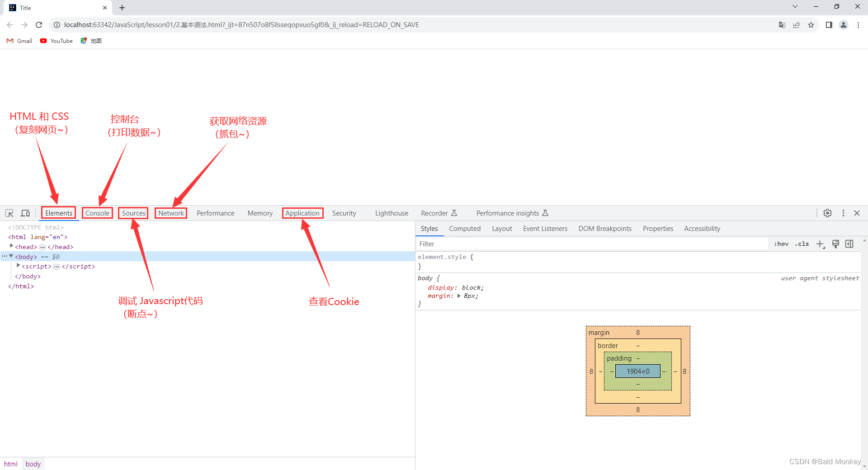Click the address bar URL
Screen dimensions: 868x470
pos(241,25)
